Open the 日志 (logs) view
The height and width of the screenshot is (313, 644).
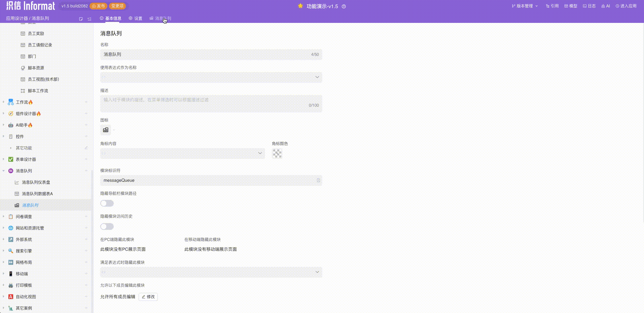[589, 6]
